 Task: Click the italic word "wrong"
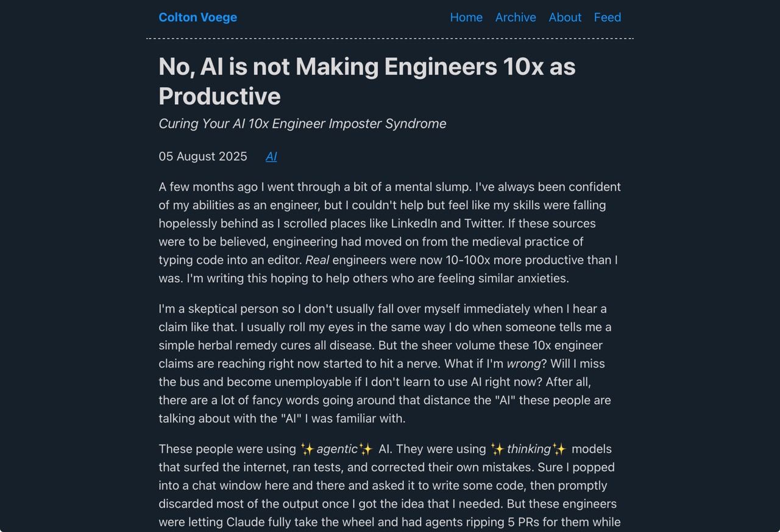point(523,364)
